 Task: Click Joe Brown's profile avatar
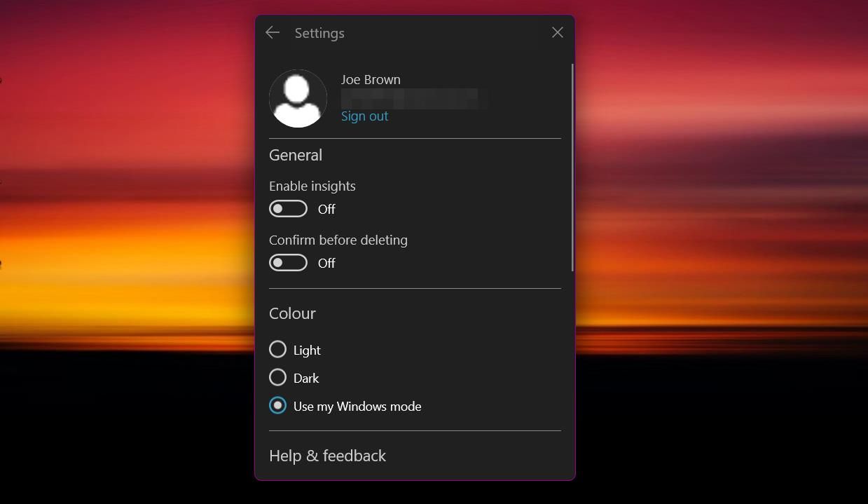[298, 98]
